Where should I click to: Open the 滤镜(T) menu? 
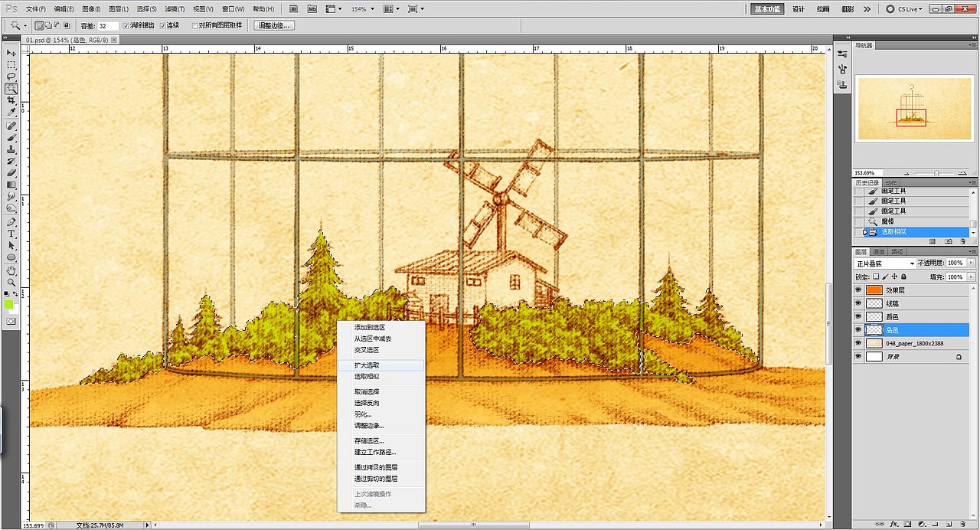pos(175,9)
